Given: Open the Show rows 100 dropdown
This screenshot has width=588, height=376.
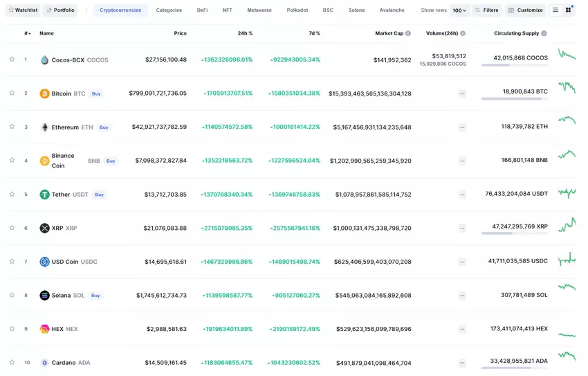Looking at the screenshot, I should [x=459, y=10].
